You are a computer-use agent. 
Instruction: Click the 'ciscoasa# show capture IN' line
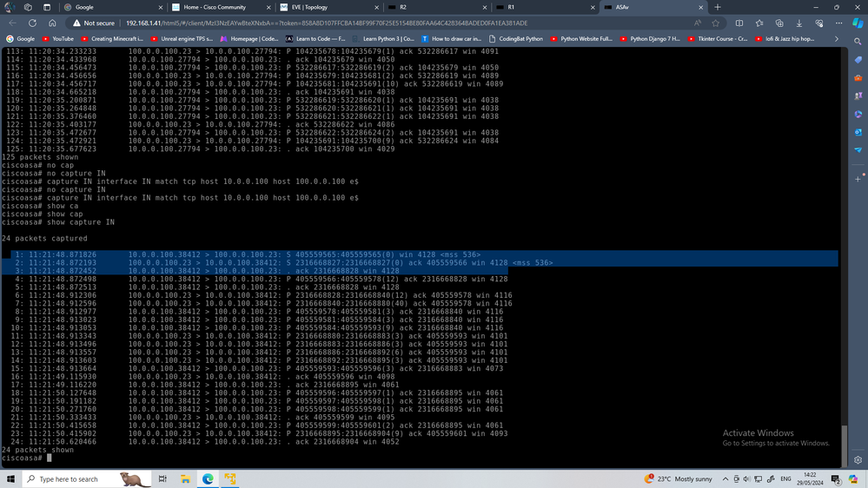point(58,222)
